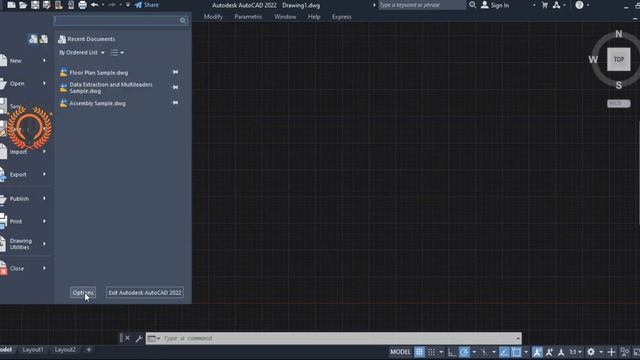Viewport: 640px width, 360px height.
Task: Click W on the ViewCube compass
Action: pyautogui.click(x=593, y=60)
